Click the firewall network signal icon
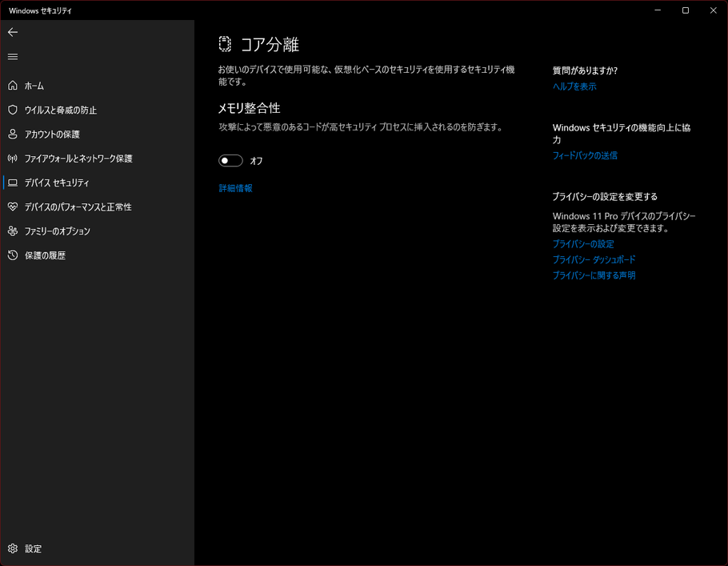728x566 pixels. click(x=13, y=159)
